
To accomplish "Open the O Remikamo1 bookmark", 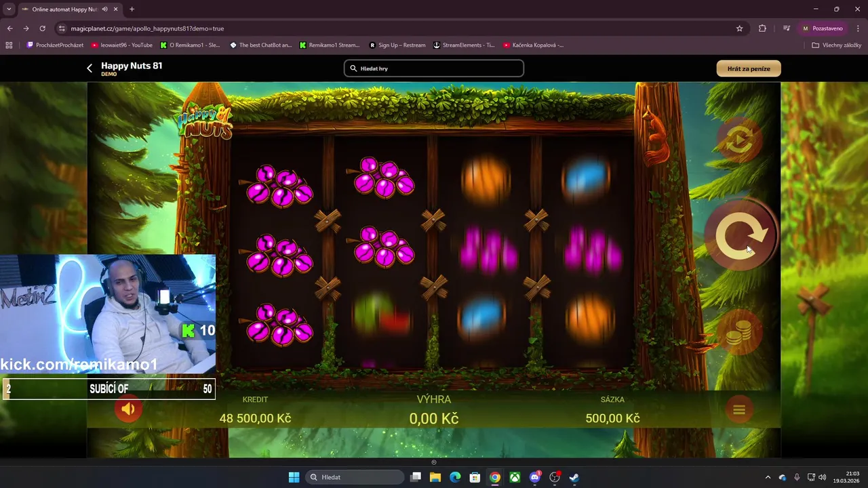I will [191, 45].
